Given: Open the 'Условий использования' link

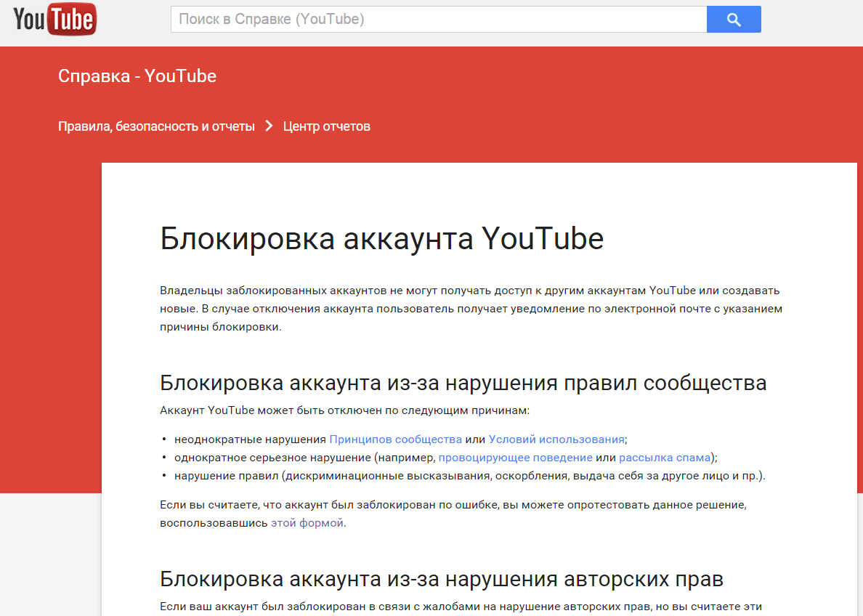Looking at the screenshot, I should click(x=556, y=439).
